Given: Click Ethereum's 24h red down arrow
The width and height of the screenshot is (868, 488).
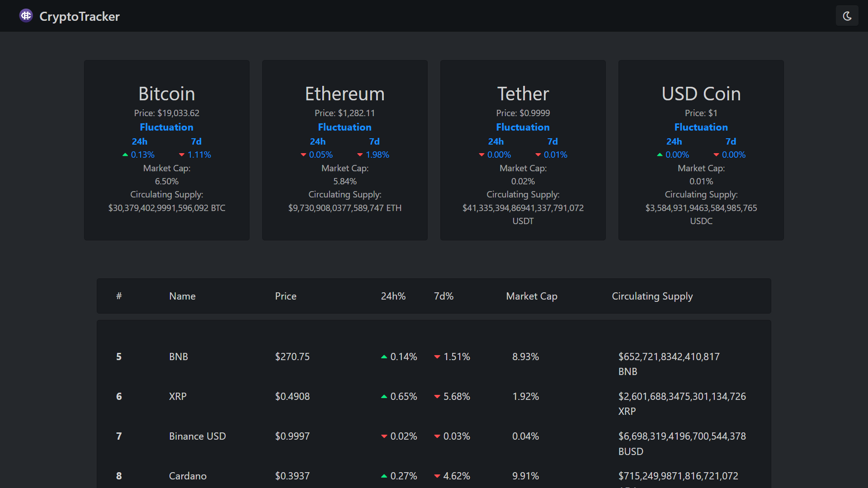Looking at the screenshot, I should coord(303,155).
